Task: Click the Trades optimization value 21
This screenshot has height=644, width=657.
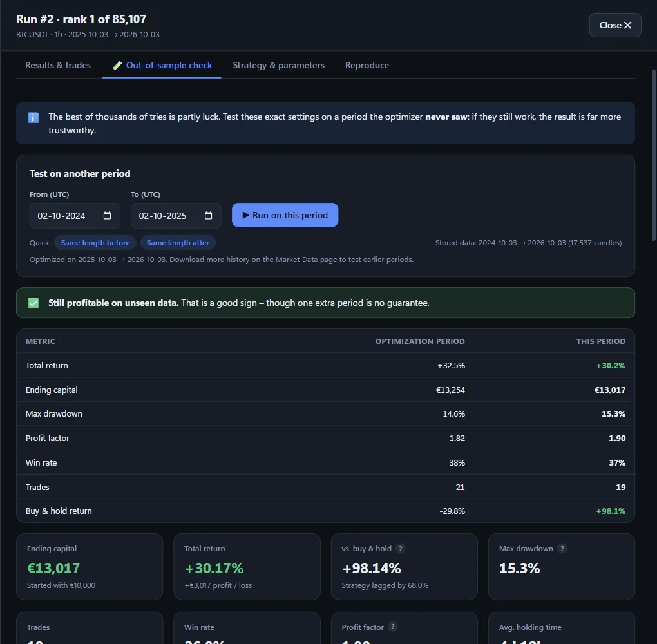Action: (460, 487)
